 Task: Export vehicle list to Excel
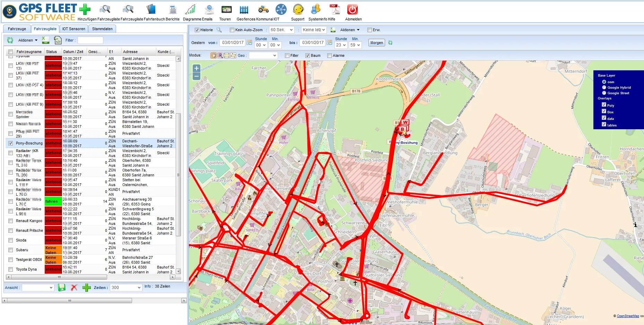[45, 40]
